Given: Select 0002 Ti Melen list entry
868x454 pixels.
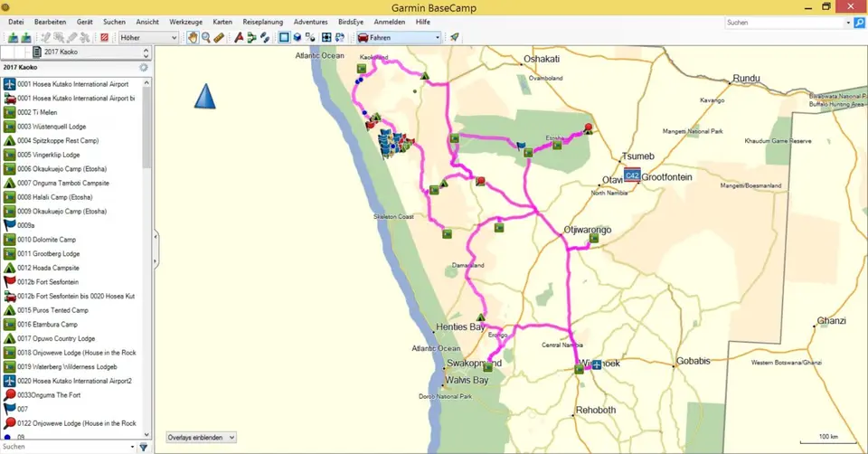Looking at the screenshot, I should (72, 112).
